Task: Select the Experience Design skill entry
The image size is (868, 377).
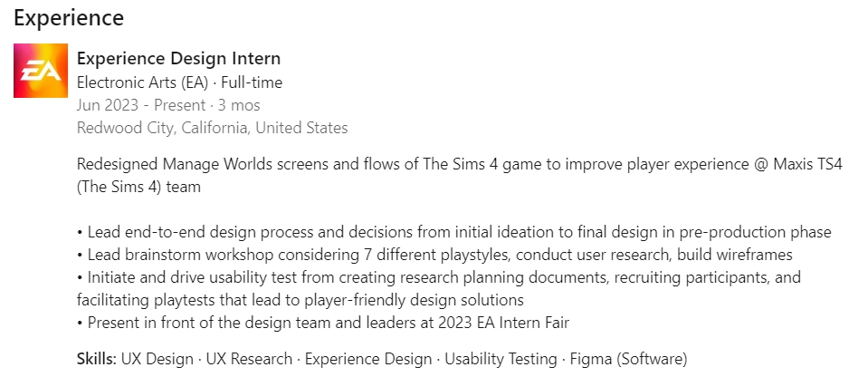Action: [x=368, y=359]
